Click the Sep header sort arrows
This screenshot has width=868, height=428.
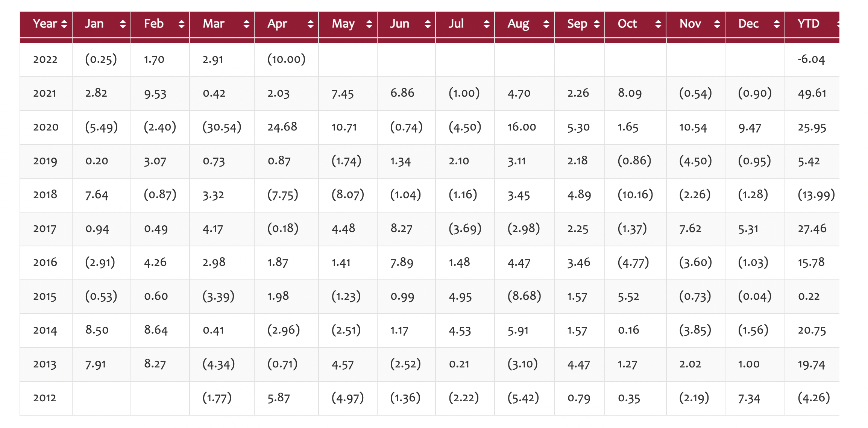(596, 24)
